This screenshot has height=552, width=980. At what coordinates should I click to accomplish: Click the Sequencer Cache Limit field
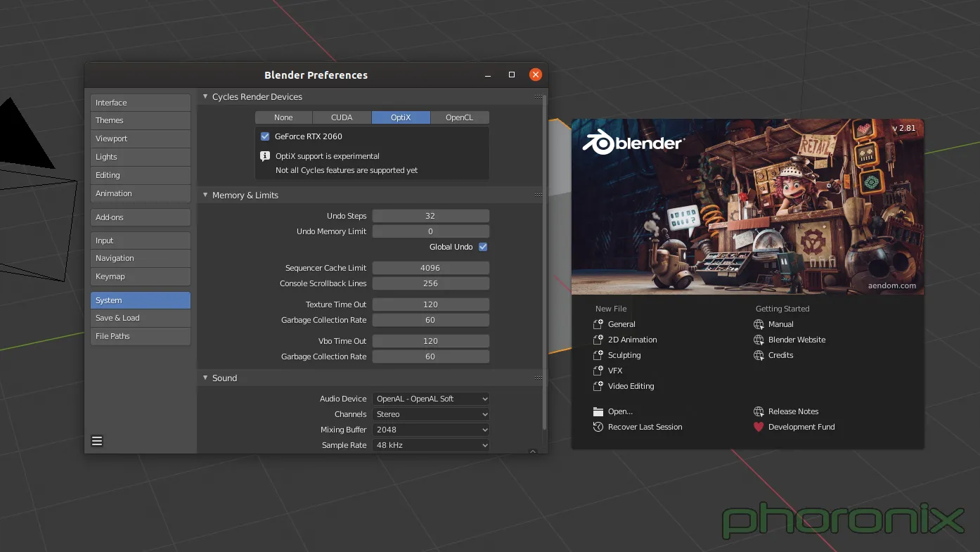(431, 268)
